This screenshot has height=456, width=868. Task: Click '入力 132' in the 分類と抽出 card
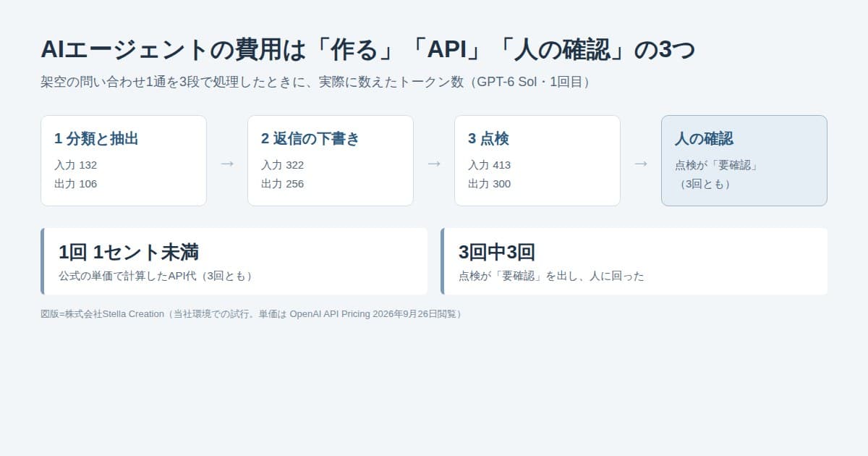(75, 165)
